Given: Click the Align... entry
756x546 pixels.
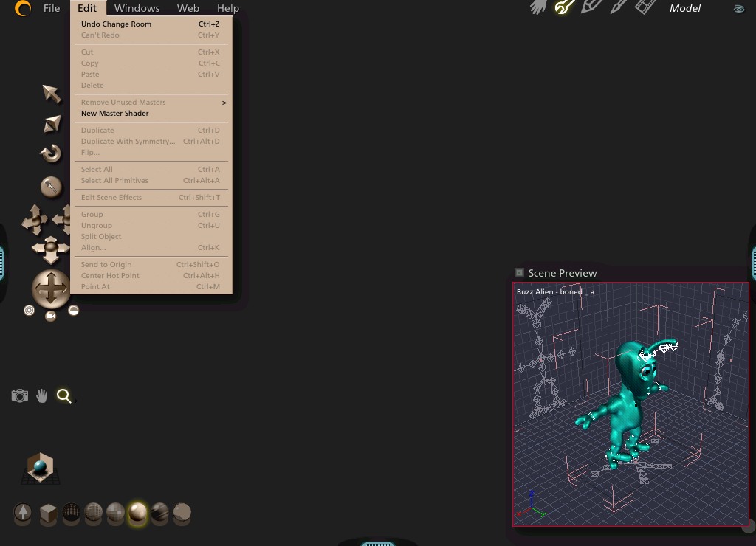Looking at the screenshot, I should tap(151, 248).
